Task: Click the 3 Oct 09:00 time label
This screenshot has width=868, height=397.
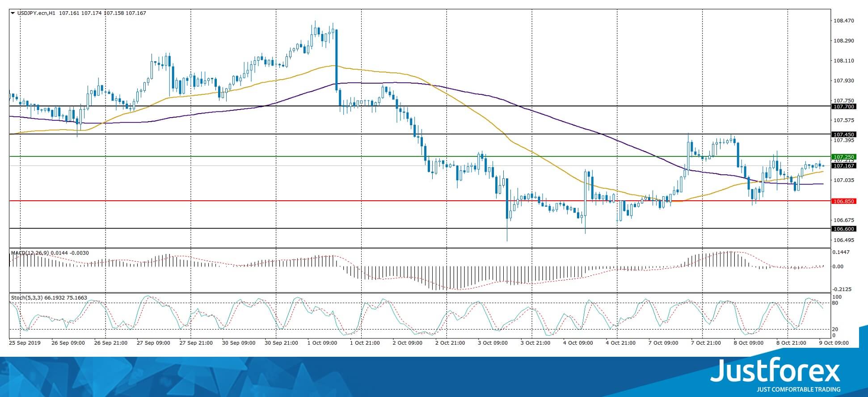Action: tap(493, 343)
